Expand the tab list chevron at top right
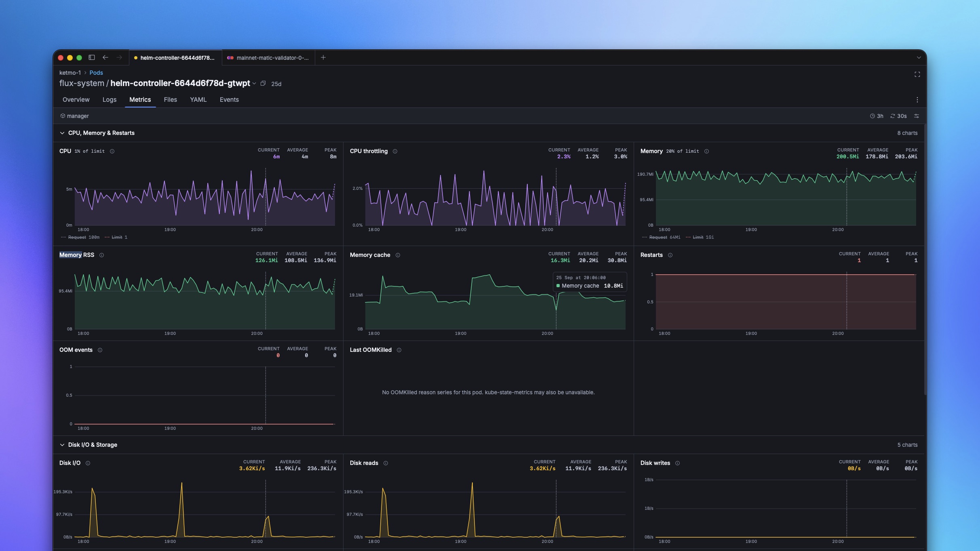This screenshot has height=551, width=980. point(919,57)
